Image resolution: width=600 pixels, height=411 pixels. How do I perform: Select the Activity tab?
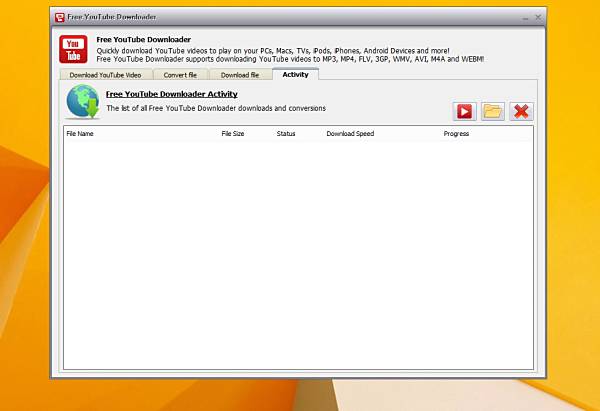coord(295,74)
